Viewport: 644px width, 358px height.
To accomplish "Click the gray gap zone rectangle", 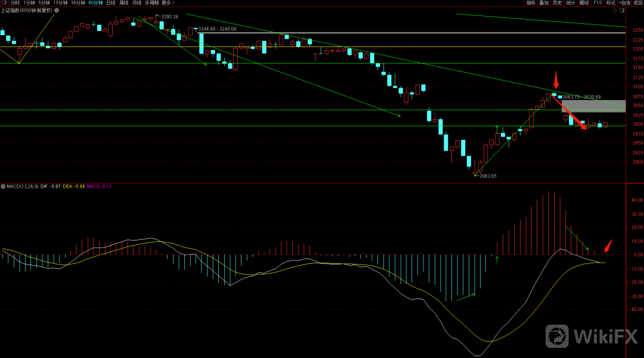I will tap(593, 106).
